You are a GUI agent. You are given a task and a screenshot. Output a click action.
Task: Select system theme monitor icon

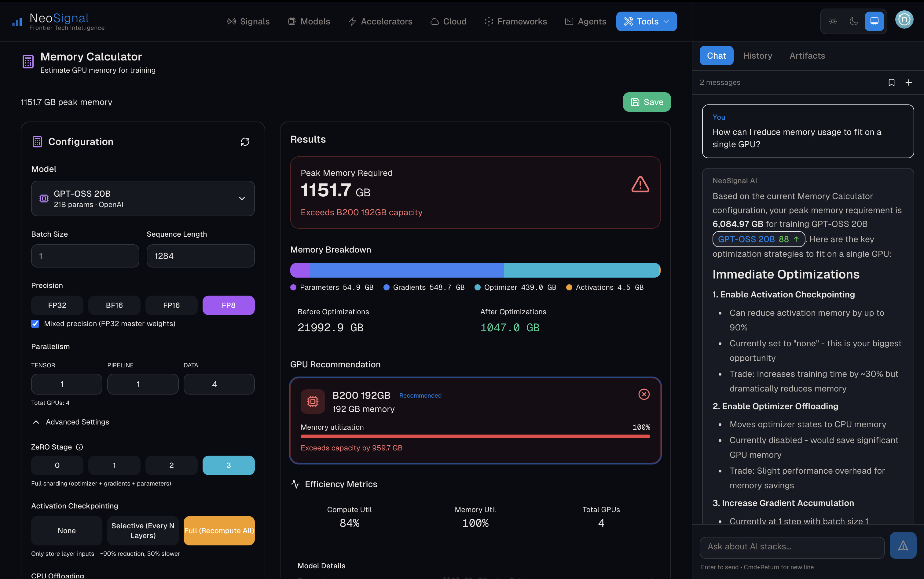click(x=874, y=21)
